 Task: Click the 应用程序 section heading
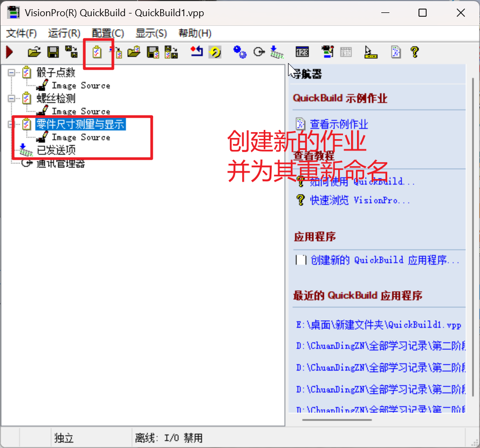[x=314, y=237]
